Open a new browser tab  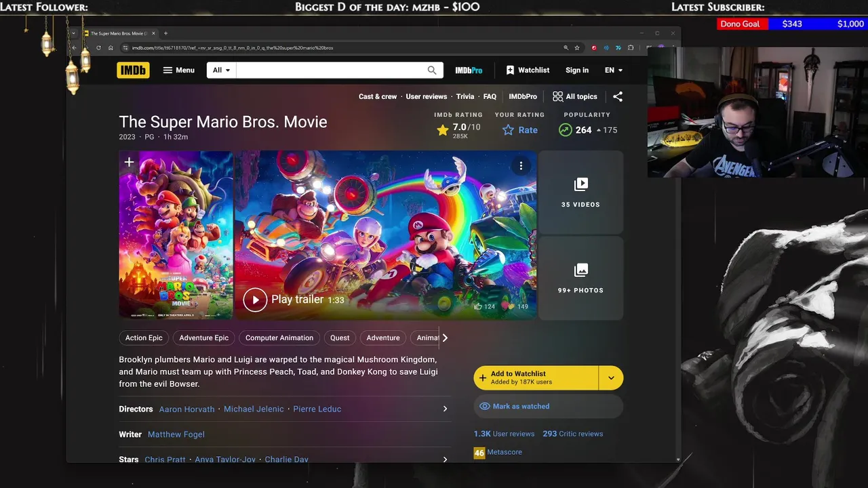click(x=165, y=33)
